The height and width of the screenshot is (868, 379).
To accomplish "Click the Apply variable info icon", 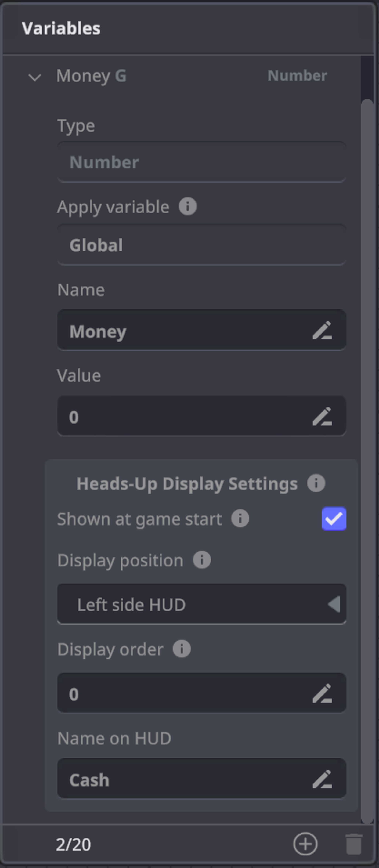I will click(188, 206).
